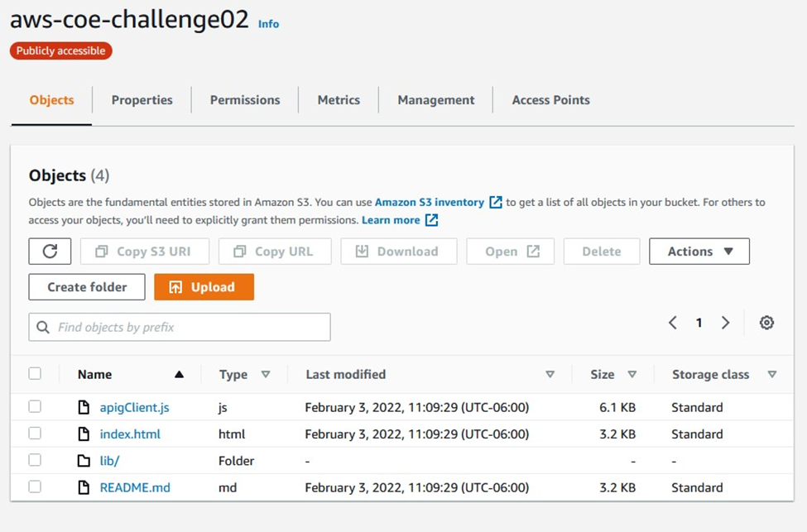Click the file icon beside README.md
807x532 pixels.
click(84, 487)
